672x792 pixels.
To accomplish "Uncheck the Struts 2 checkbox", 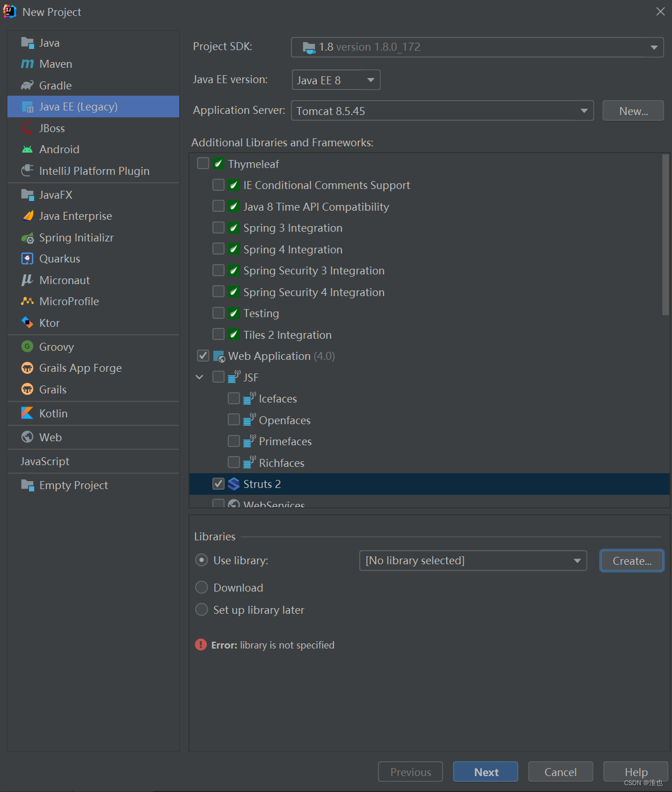I will [218, 484].
